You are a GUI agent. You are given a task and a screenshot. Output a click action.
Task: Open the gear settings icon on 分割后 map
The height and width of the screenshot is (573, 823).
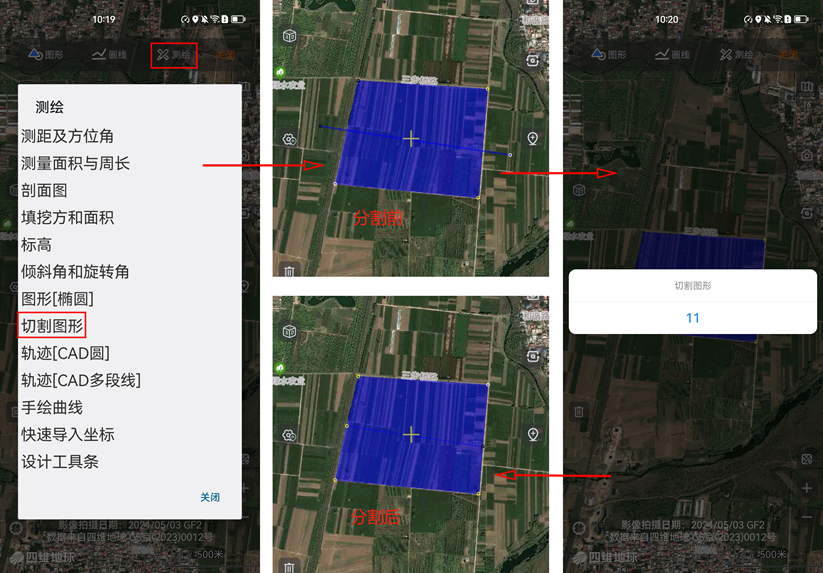tap(289, 435)
